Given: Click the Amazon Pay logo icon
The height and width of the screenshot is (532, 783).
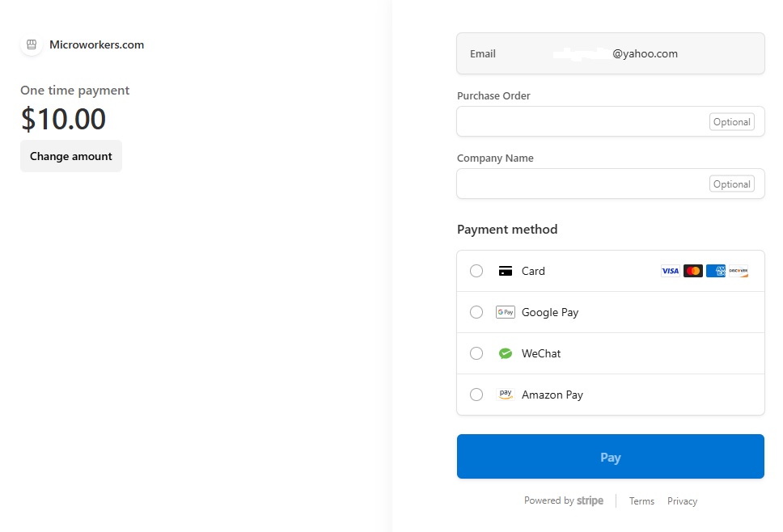Looking at the screenshot, I should 506,395.
